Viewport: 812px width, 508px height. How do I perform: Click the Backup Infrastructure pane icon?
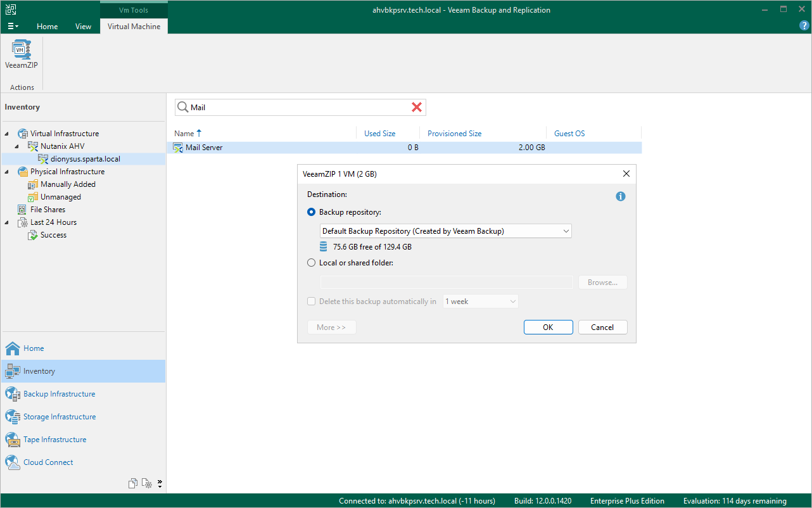13,394
